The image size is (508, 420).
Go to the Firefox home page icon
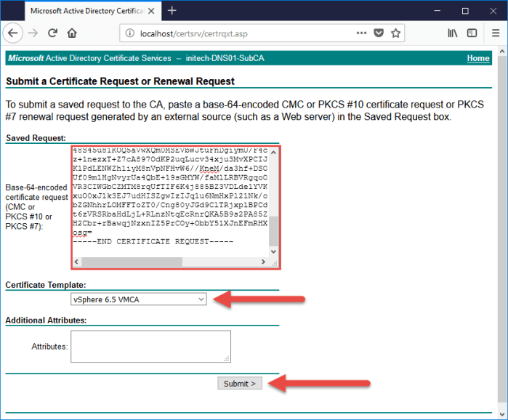72,33
